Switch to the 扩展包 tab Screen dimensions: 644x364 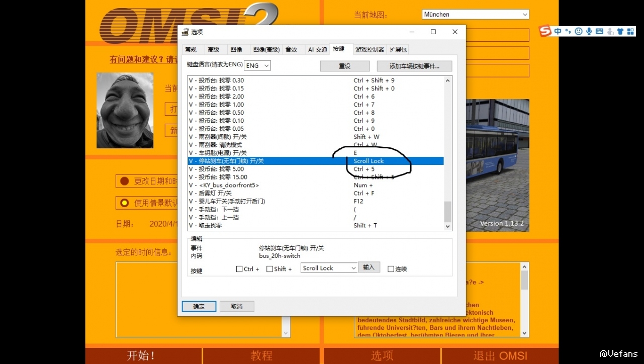(x=397, y=49)
